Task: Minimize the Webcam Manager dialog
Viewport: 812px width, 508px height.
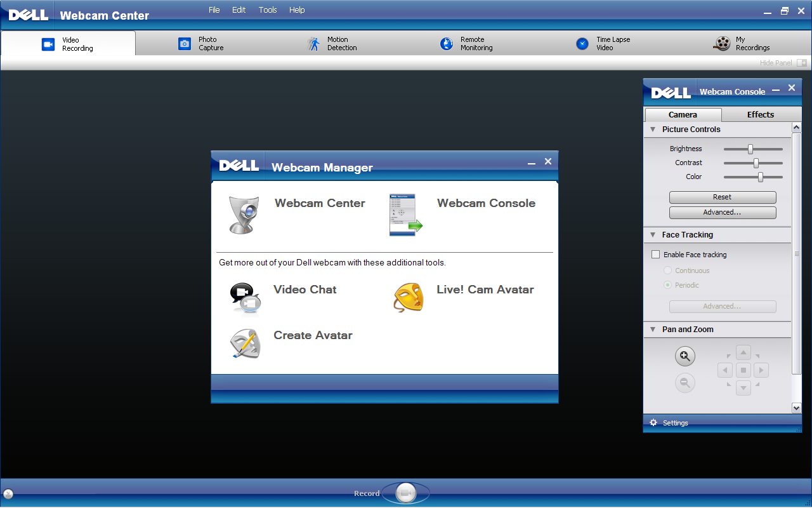Action: (532, 163)
